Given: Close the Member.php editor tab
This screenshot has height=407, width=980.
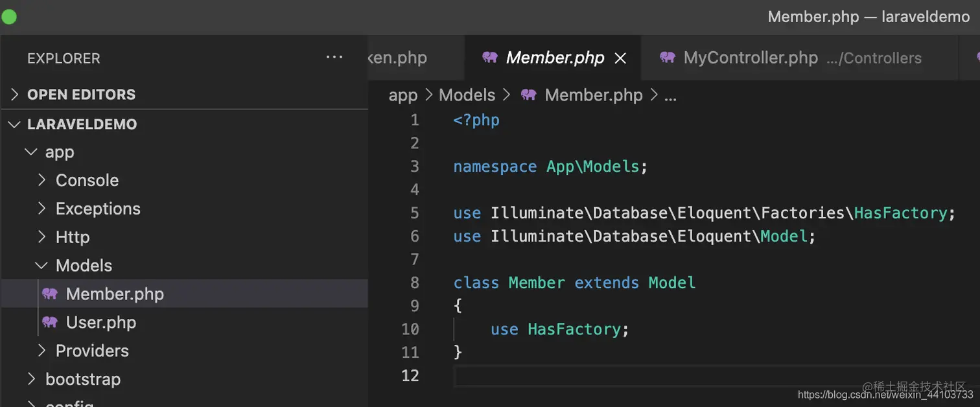Looking at the screenshot, I should (620, 58).
